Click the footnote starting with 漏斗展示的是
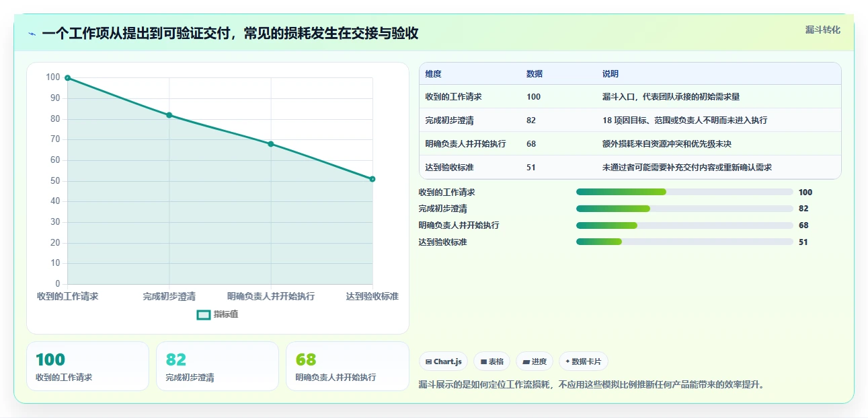Viewport: 868px width, 418px height. tap(592, 385)
